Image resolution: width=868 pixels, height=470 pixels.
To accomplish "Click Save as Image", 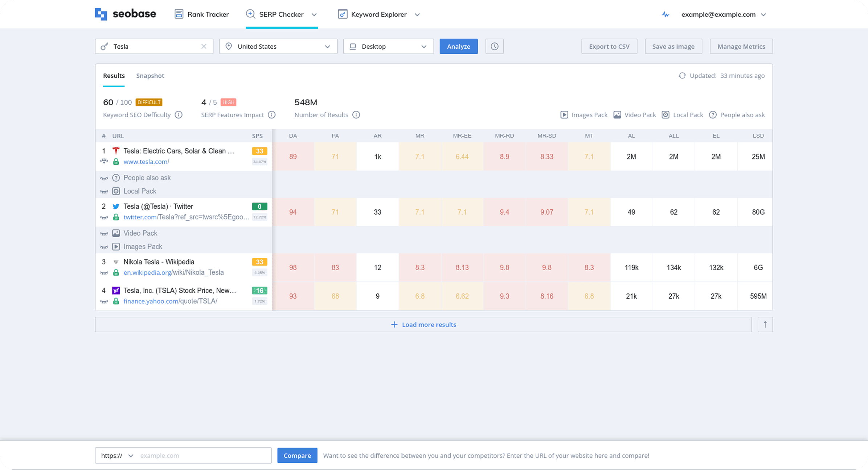I will pyautogui.click(x=673, y=46).
